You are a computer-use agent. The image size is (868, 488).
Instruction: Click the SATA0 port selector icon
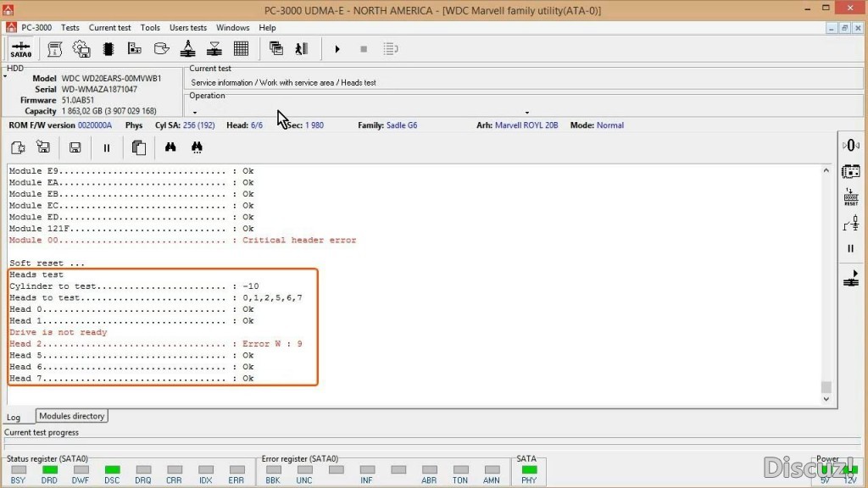pos(20,49)
